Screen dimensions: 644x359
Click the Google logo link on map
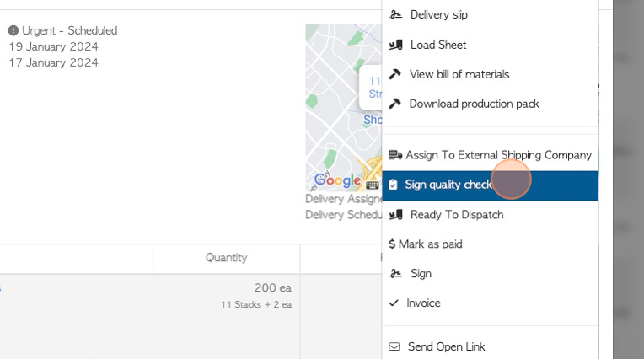point(337,180)
